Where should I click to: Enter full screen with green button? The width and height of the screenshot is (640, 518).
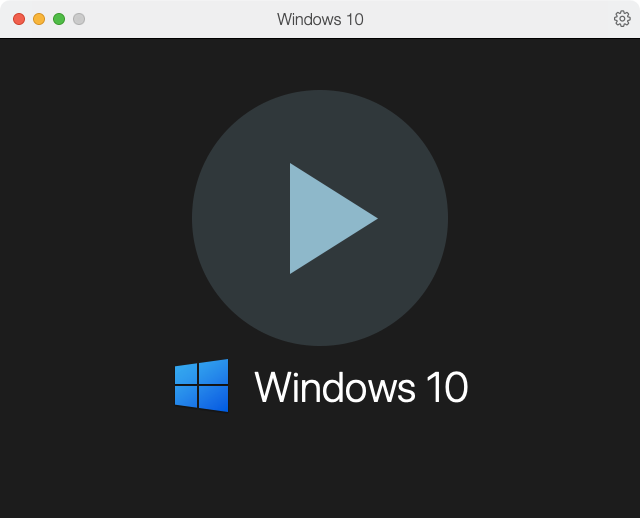pos(59,19)
